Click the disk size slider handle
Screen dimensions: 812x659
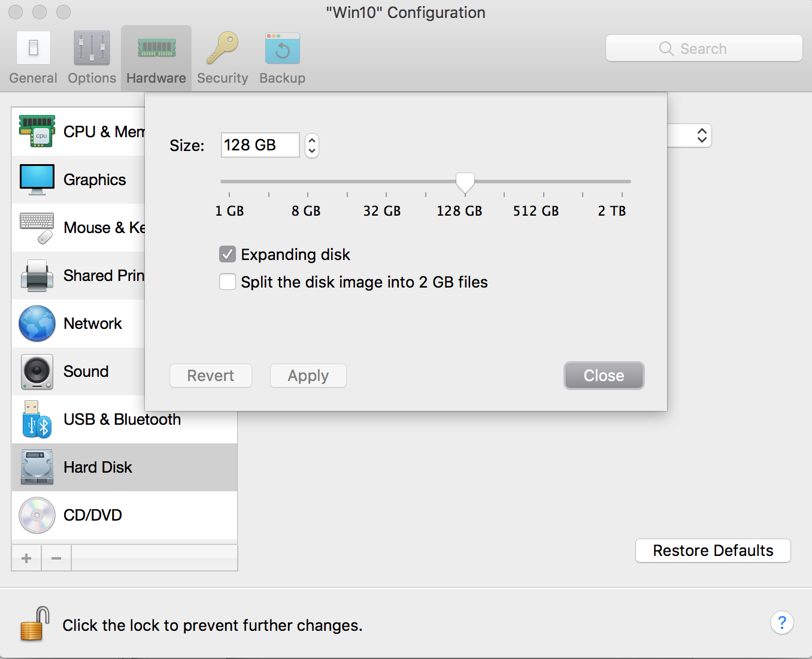(465, 182)
